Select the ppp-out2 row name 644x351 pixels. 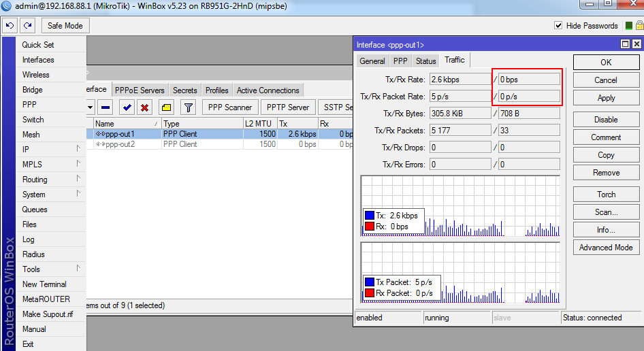pos(120,144)
